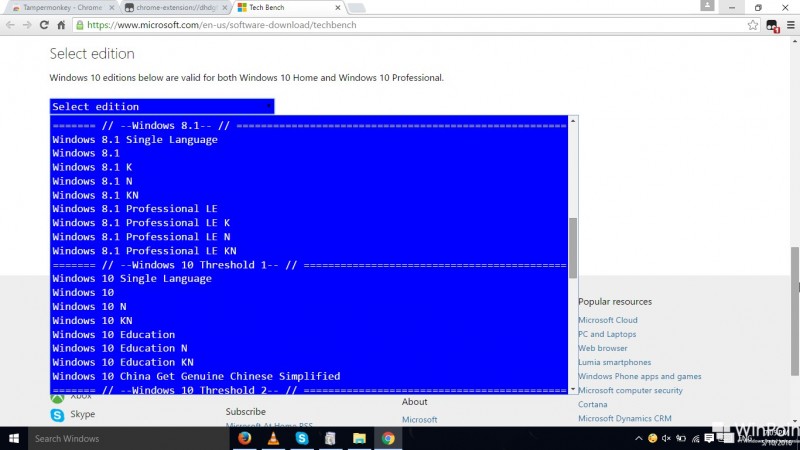Select Windows 8.1 Professional LE N

point(309,237)
